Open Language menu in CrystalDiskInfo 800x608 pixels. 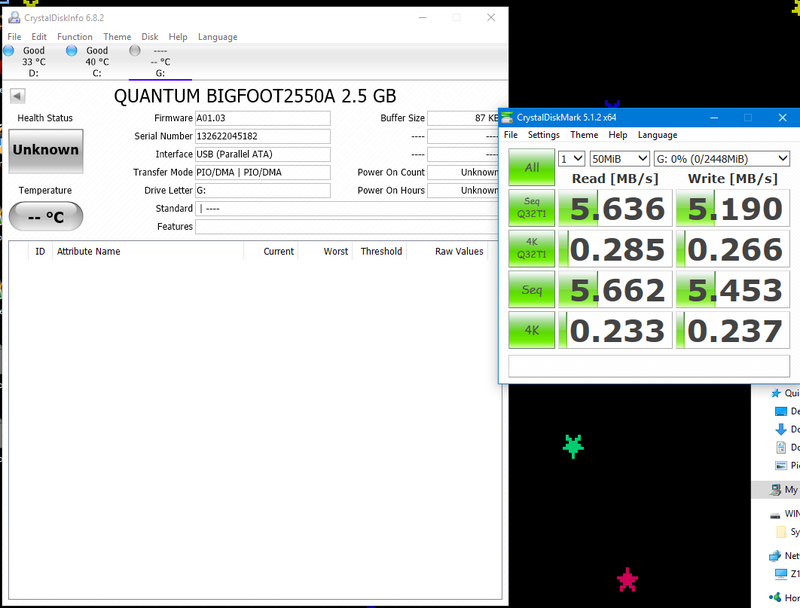[217, 37]
